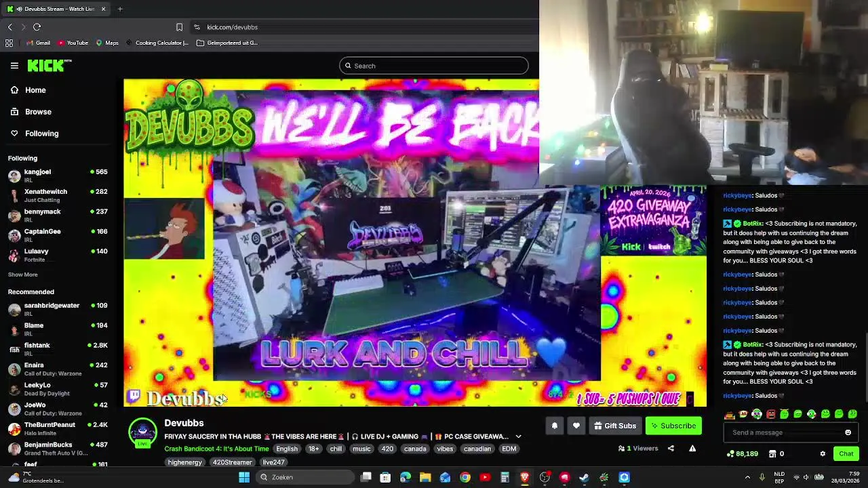
Task: Open the Browse menu item
Action: click(38, 112)
